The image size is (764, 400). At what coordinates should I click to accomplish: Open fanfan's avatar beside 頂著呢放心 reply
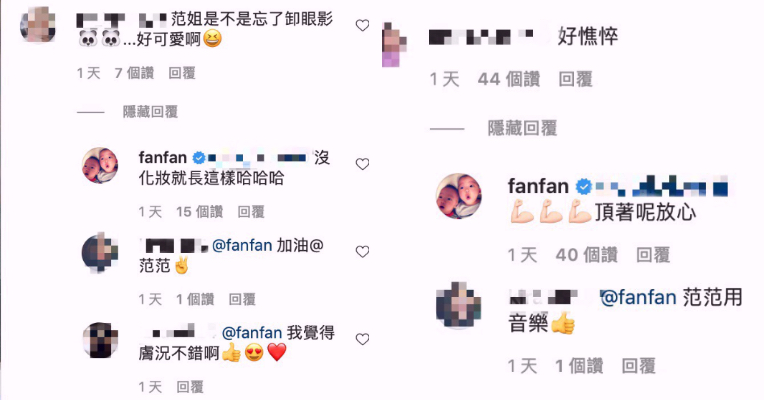point(458,196)
